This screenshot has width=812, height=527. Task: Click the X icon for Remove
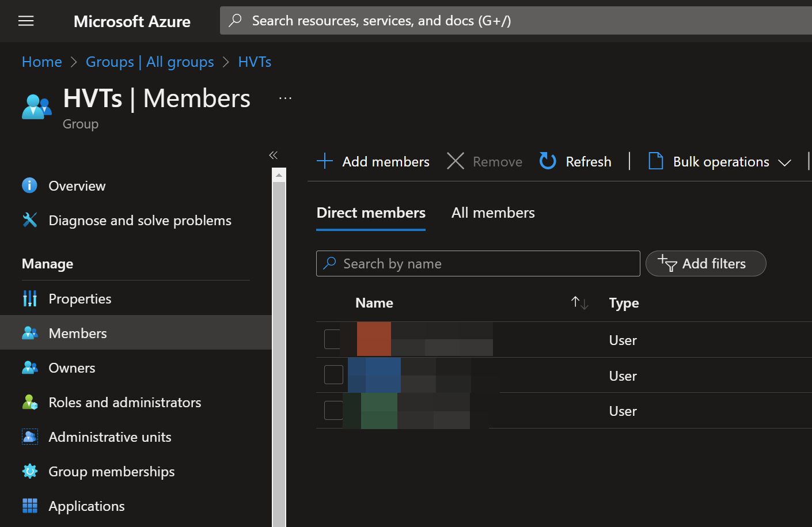tap(456, 161)
